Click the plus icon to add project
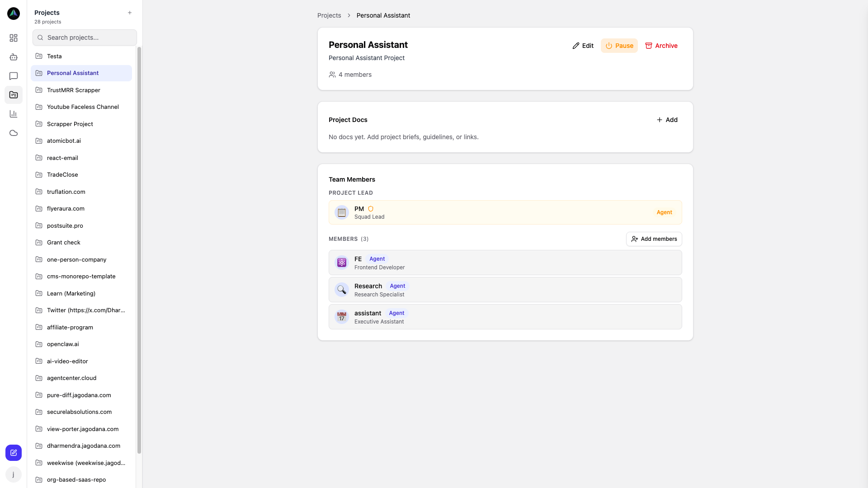The width and height of the screenshot is (868, 488). 130,13
